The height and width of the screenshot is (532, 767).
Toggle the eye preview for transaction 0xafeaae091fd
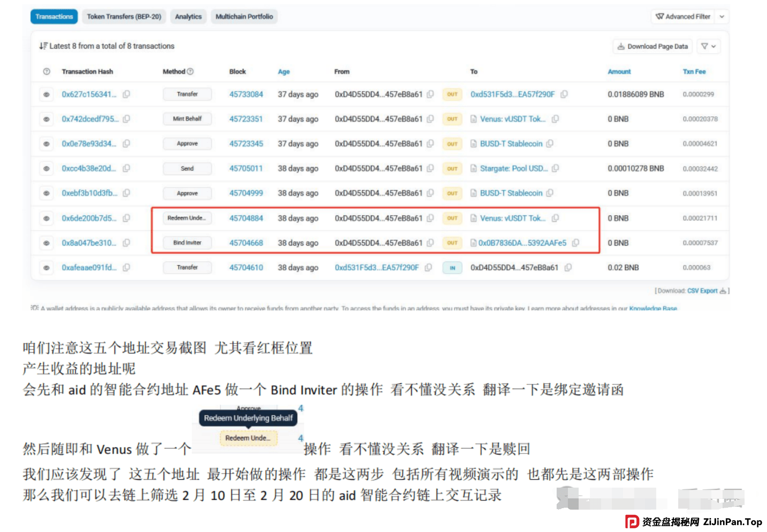(x=46, y=267)
